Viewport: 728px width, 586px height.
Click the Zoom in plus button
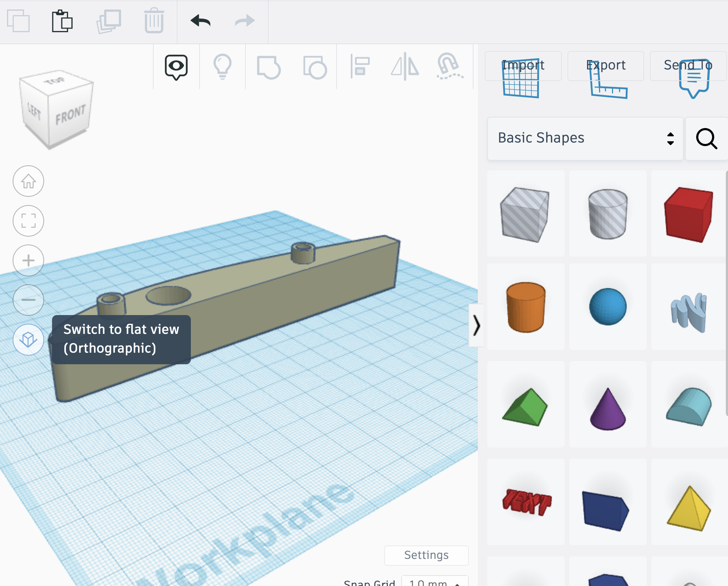pyautogui.click(x=29, y=260)
